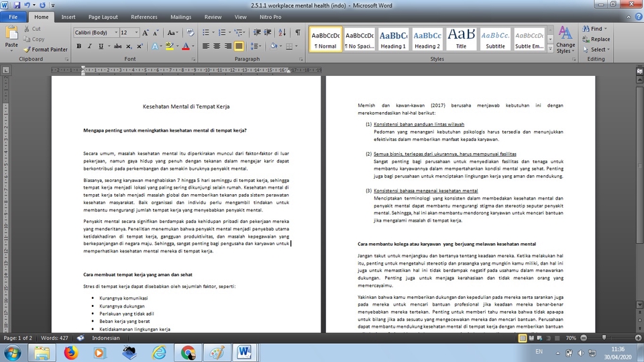
Task: Center the paragraph text
Action: pos(217,46)
